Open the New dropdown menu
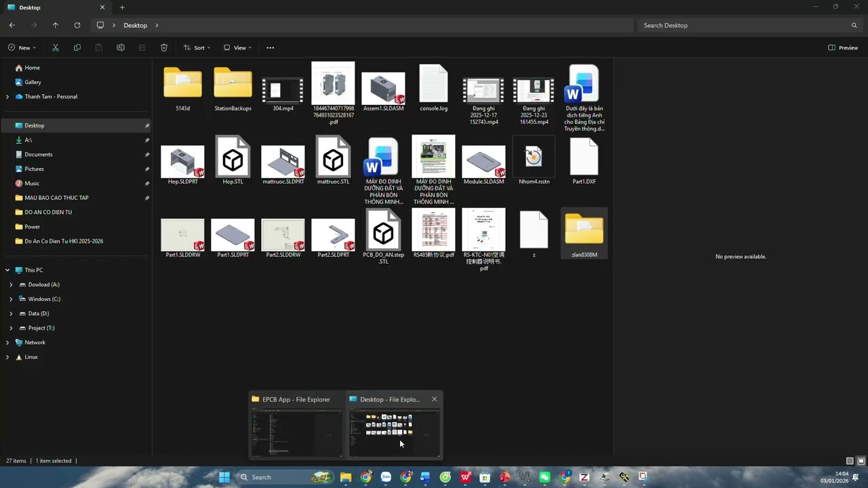Viewport: 868px width, 488px height. [22, 47]
